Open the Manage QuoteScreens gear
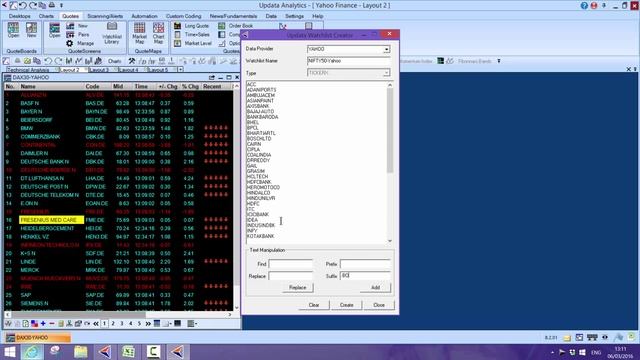The width and height of the screenshot is (640, 360). tap(80, 43)
